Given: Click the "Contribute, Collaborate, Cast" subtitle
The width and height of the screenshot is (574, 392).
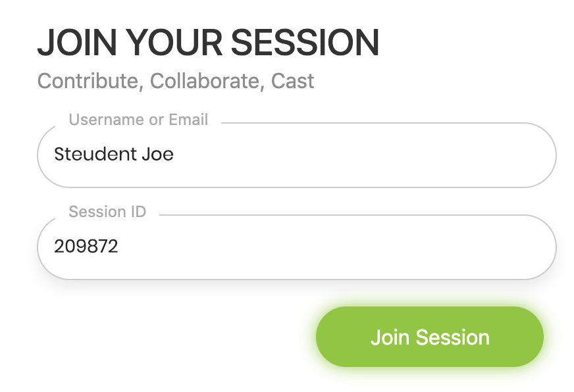Looking at the screenshot, I should click(x=176, y=81).
